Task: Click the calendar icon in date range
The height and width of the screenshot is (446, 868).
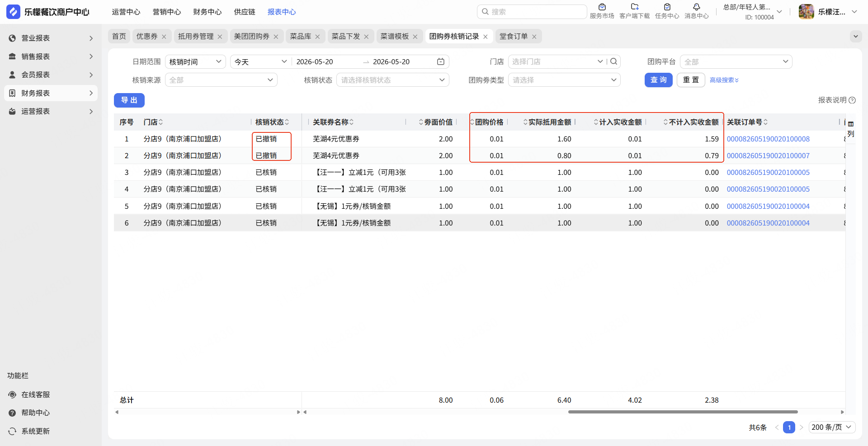Action: [x=441, y=61]
